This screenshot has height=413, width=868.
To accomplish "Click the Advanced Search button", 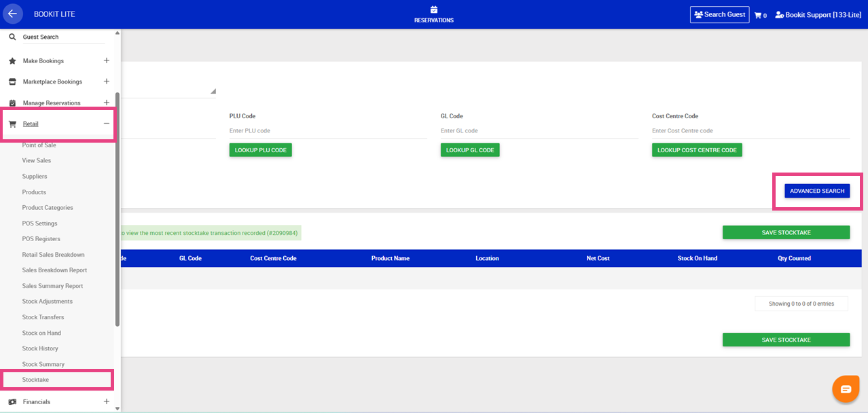I will pyautogui.click(x=817, y=191).
